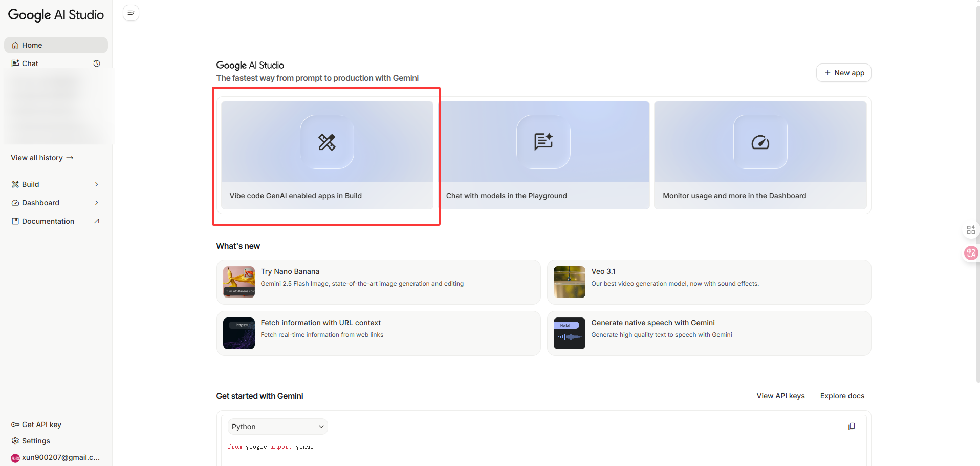Select Home in the sidebar
Image resolution: width=980 pixels, height=466 pixels.
56,45
